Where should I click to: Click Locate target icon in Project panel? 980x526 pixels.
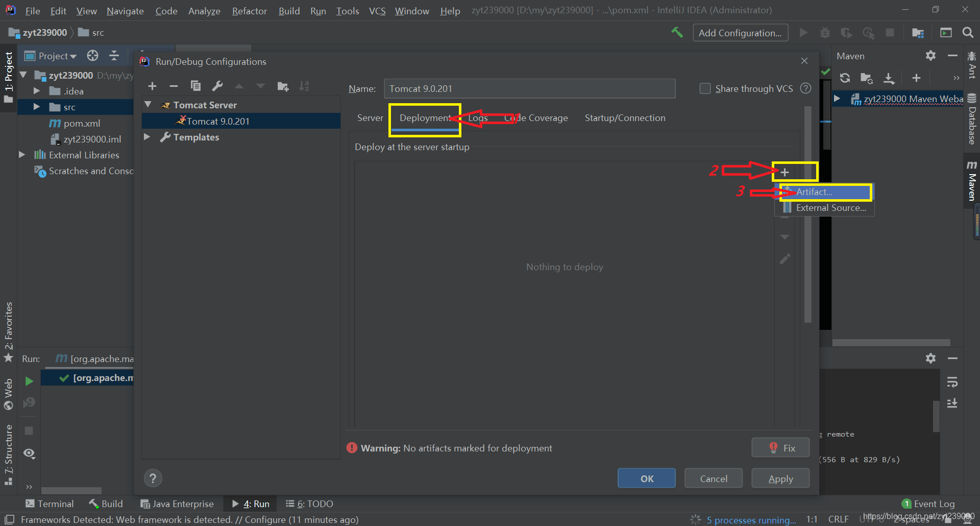pyautogui.click(x=92, y=56)
